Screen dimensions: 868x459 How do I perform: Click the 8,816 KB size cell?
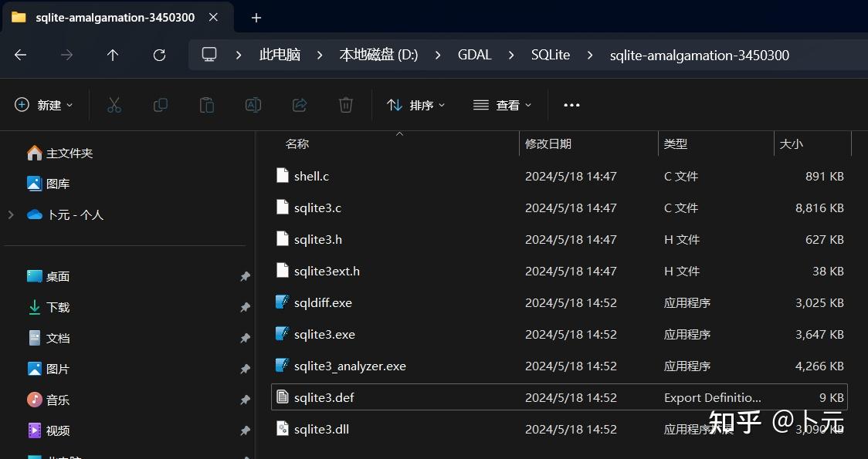819,208
